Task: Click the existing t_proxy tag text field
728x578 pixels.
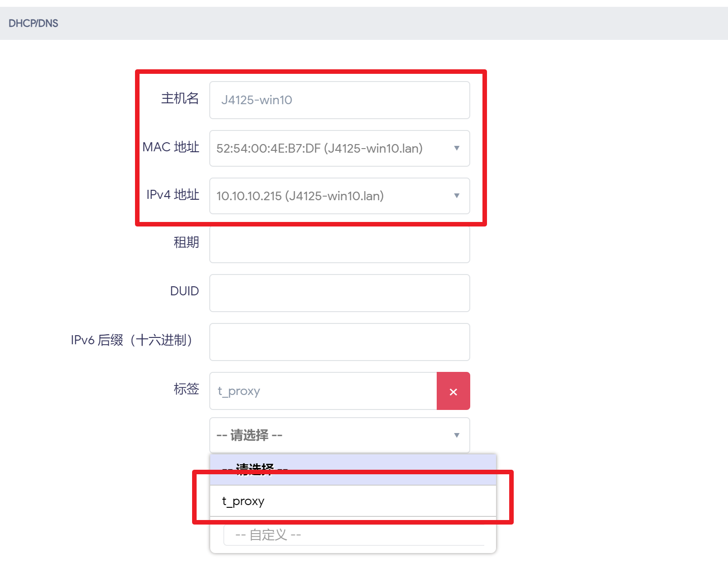Action: pyautogui.click(x=323, y=391)
